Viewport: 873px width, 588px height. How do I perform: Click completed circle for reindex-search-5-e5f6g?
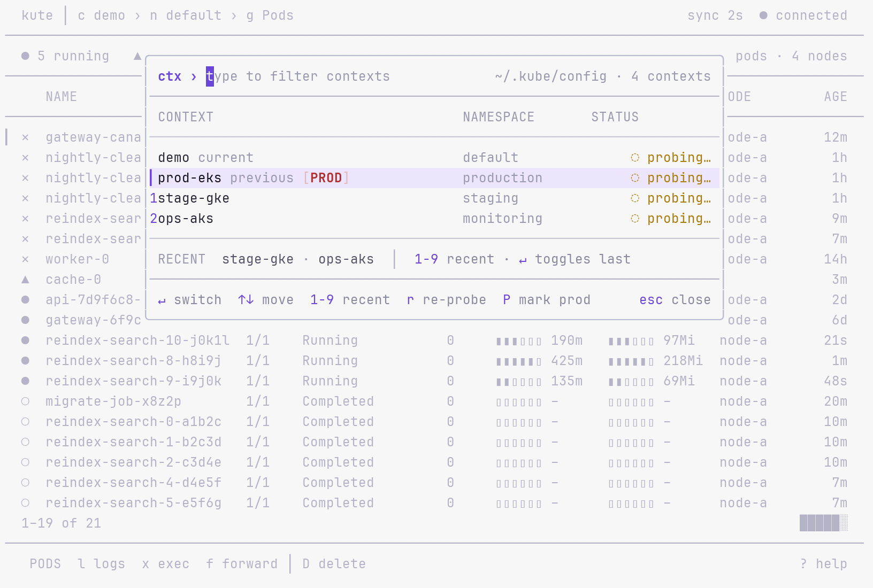click(x=25, y=503)
